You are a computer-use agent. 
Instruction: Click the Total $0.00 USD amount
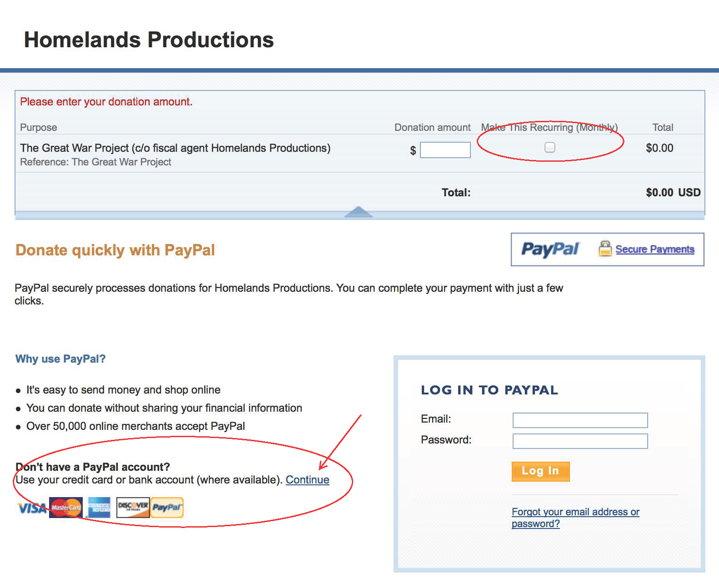click(x=673, y=193)
